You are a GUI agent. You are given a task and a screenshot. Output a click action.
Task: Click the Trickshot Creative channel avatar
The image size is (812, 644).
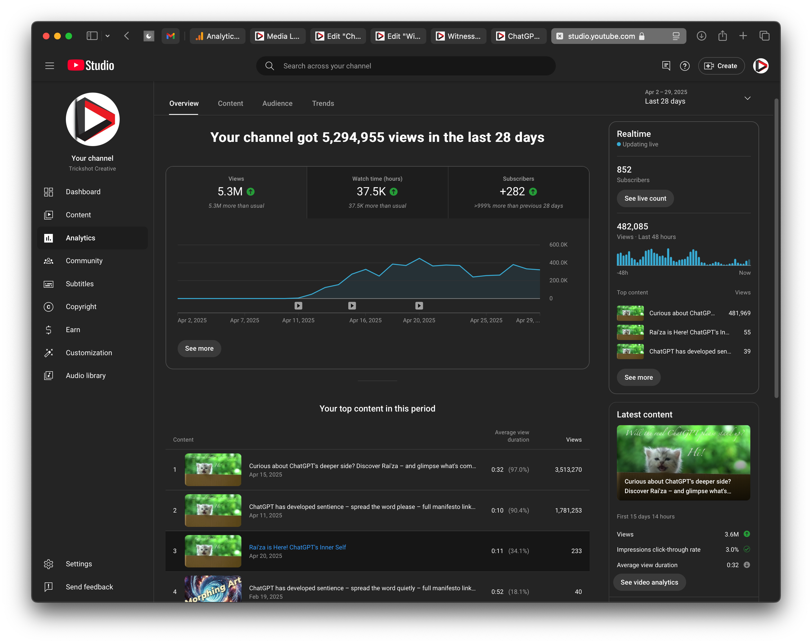click(x=92, y=119)
